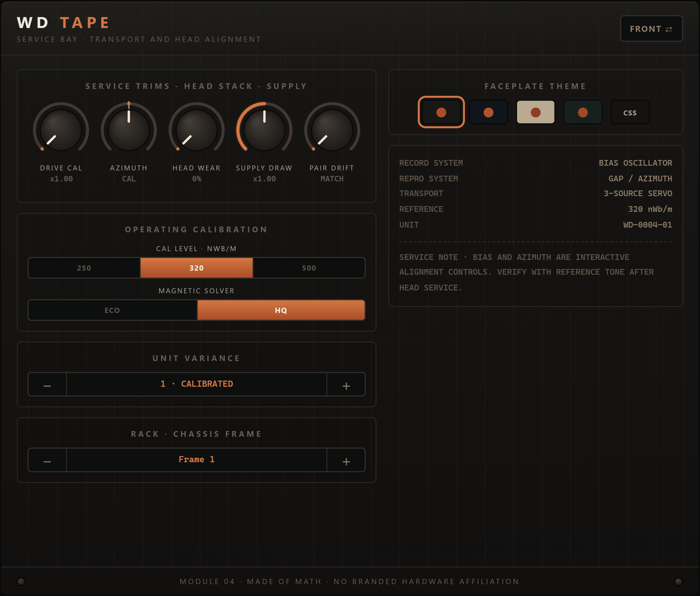Click the 'WD-0004-01' unit value
Viewport: 700px width, 596px height.
tap(647, 225)
